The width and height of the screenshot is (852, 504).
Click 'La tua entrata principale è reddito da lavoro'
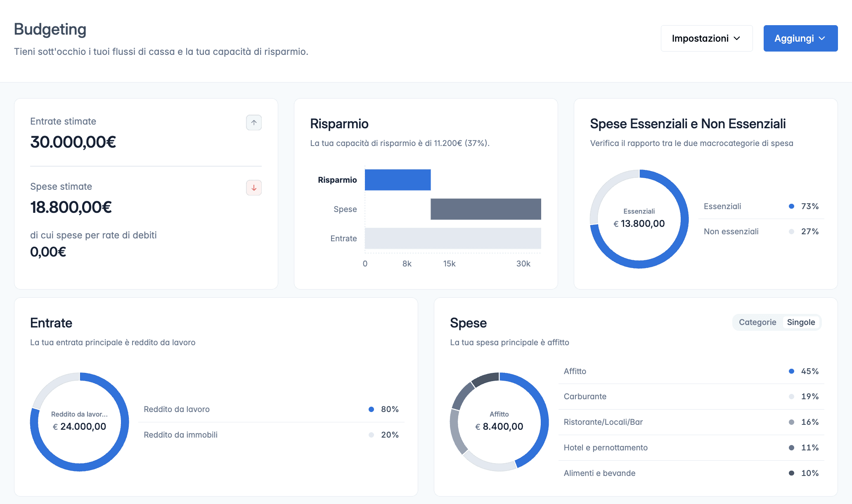(x=113, y=342)
